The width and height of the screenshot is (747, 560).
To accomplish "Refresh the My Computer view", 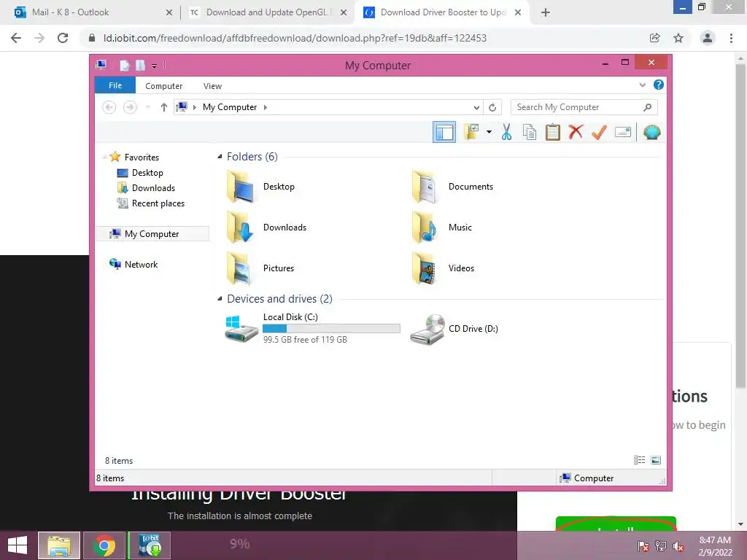I will [x=492, y=108].
